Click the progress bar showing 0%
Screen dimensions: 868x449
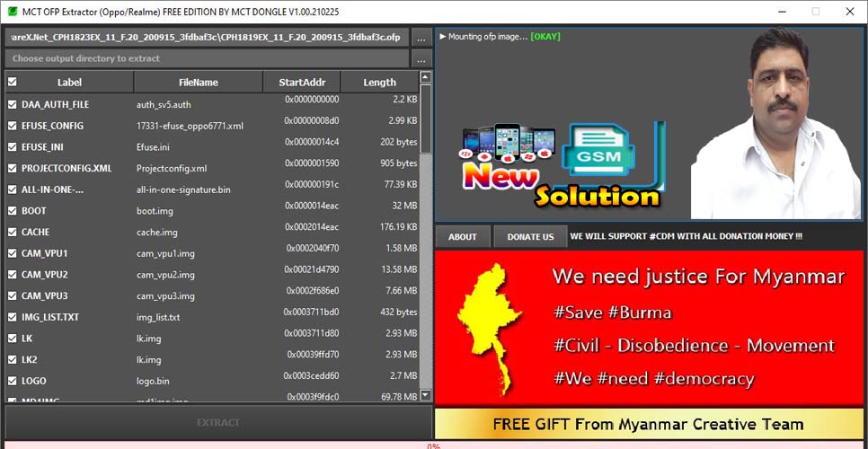[x=434, y=445]
